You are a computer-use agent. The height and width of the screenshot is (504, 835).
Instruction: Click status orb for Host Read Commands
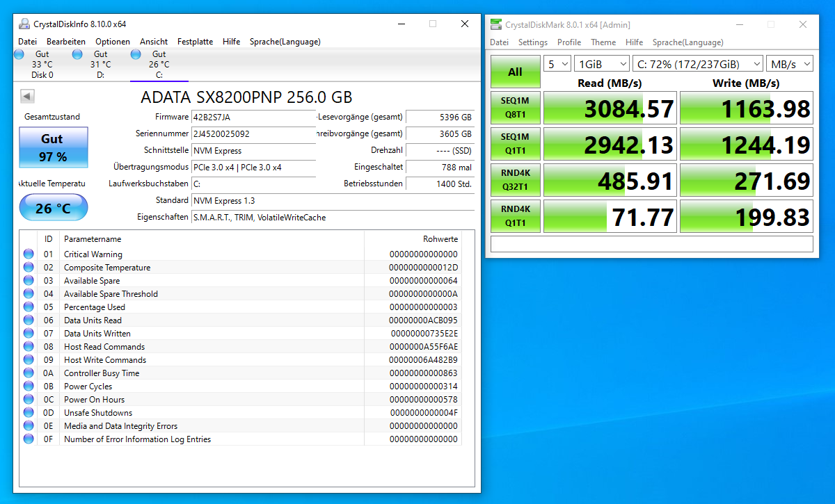[x=29, y=346]
